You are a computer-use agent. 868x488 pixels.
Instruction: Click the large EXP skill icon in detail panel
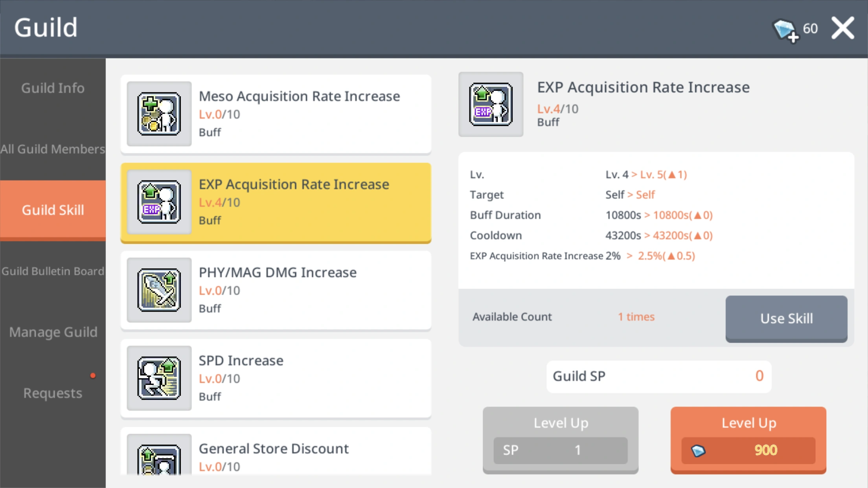click(491, 105)
